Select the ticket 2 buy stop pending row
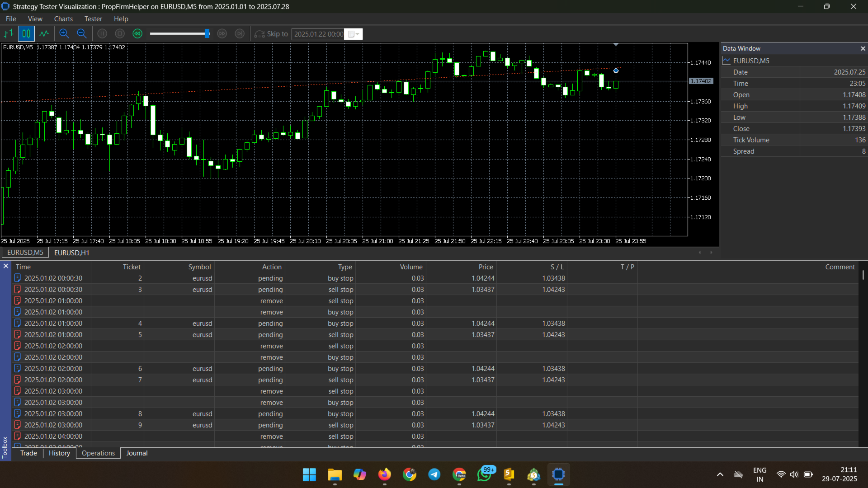 tap(435, 278)
